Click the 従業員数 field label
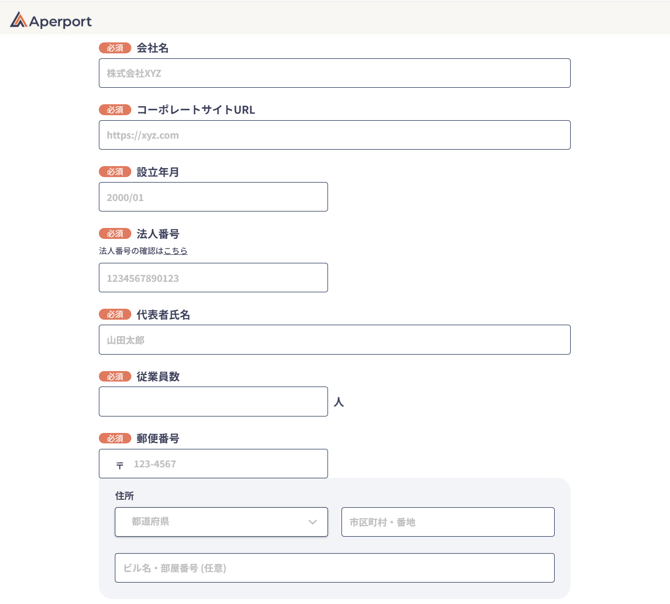This screenshot has height=604, width=670. 158,376
